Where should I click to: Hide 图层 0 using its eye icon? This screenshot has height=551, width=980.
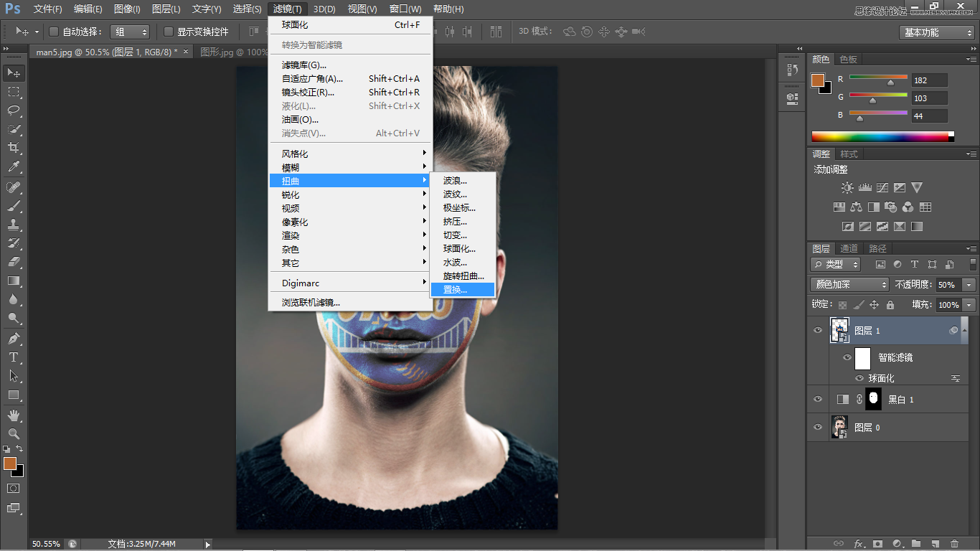(817, 427)
